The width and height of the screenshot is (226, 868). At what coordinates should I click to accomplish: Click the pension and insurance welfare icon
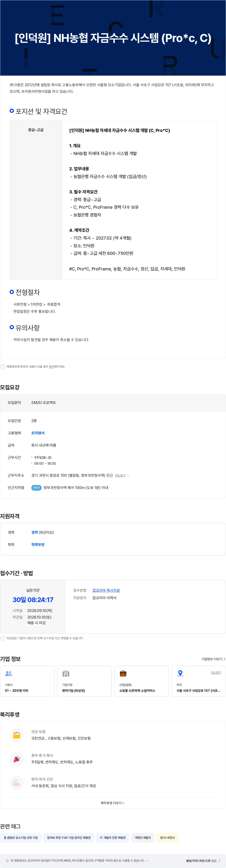coord(16,735)
